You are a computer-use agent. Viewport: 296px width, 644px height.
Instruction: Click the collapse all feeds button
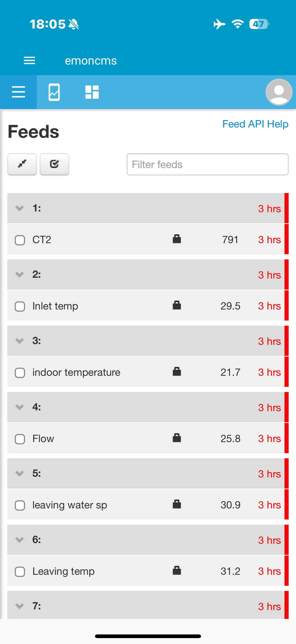(22, 164)
